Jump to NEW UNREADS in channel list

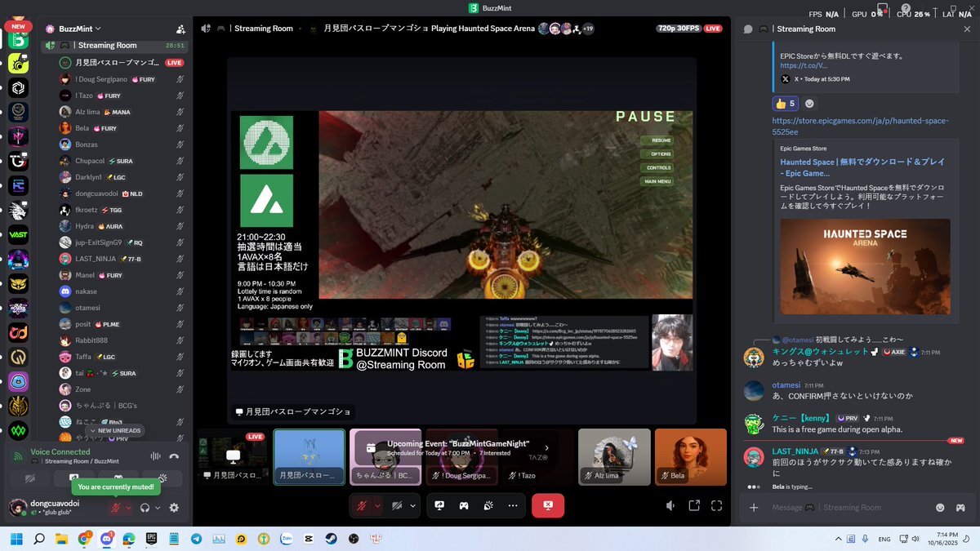[x=114, y=430]
